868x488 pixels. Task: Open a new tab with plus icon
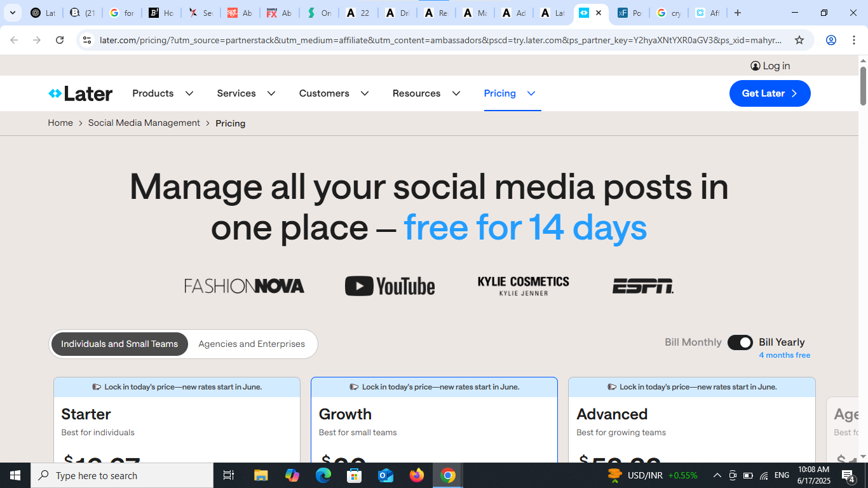tap(738, 13)
